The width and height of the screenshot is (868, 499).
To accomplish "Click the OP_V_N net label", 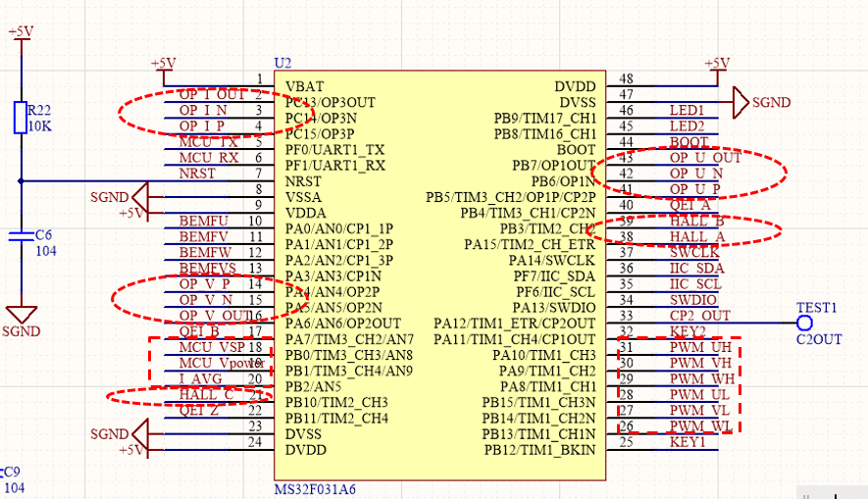I will [205, 300].
